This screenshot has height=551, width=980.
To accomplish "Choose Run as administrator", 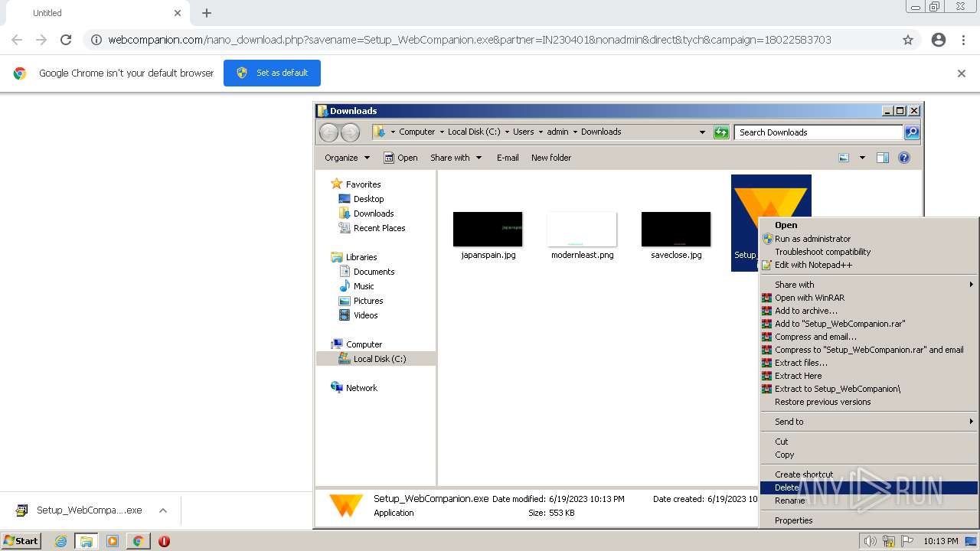I will (x=869, y=239).
